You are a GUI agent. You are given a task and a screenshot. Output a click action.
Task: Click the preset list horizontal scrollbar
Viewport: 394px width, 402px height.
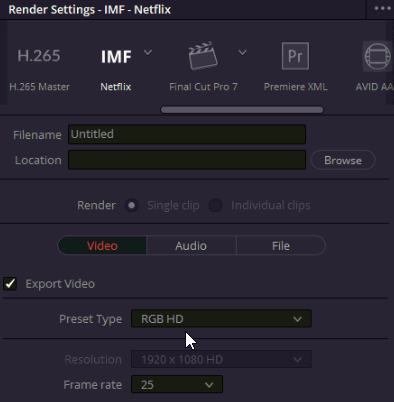[x=242, y=110]
